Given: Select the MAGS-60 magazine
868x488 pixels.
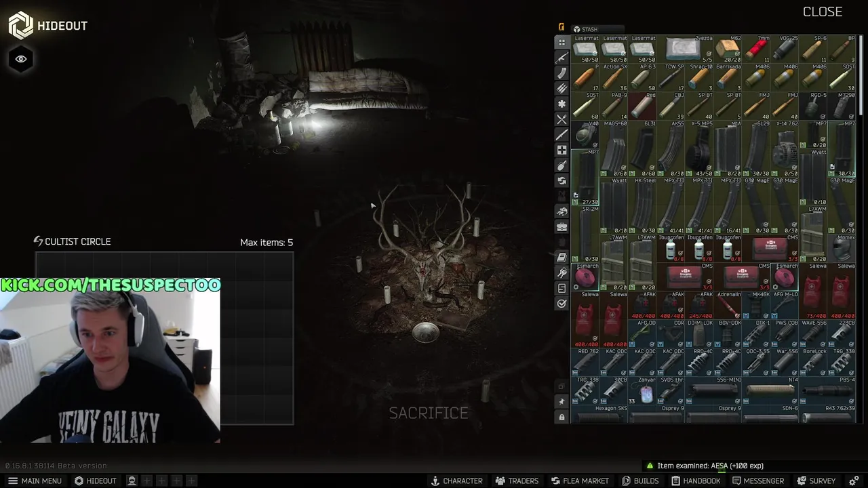Looking at the screenshot, I should point(614,148).
